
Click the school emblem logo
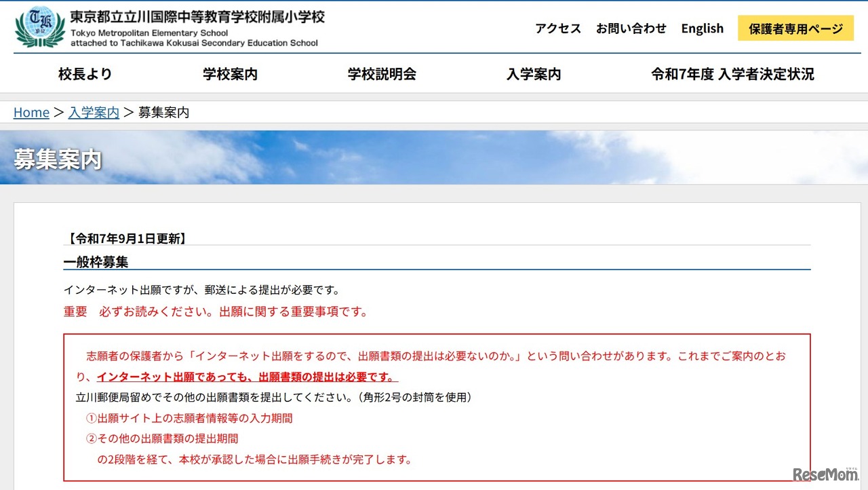tap(37, 27)
